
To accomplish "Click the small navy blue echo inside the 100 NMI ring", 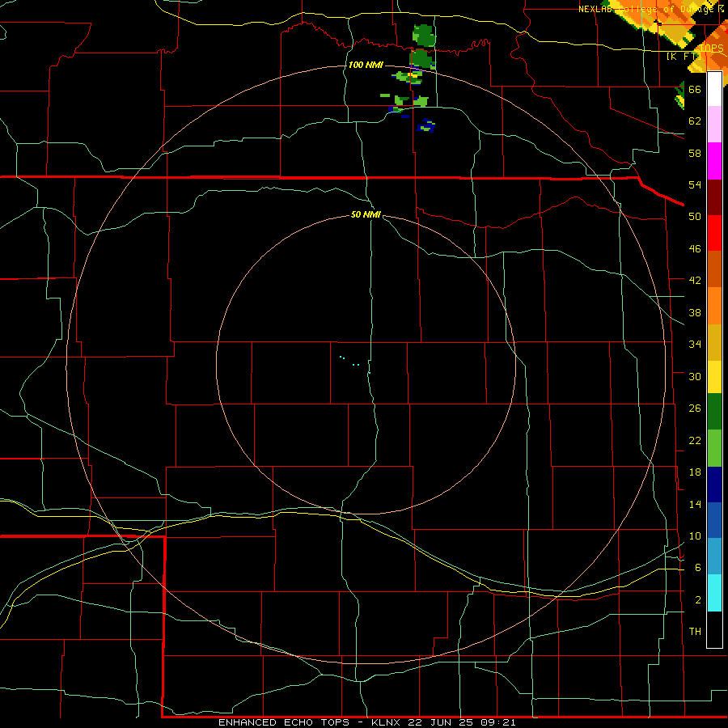I will (x=425, y=126).
